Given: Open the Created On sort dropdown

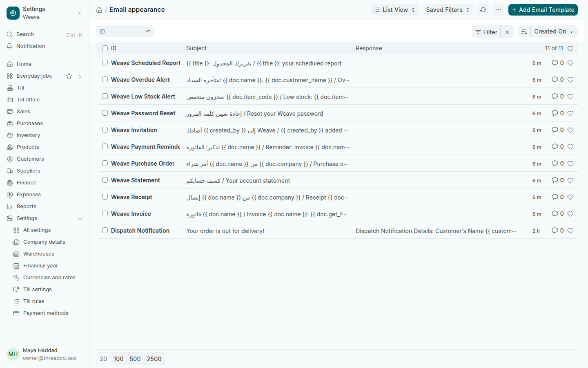Looking at the screenshot, I should point(554,32).
